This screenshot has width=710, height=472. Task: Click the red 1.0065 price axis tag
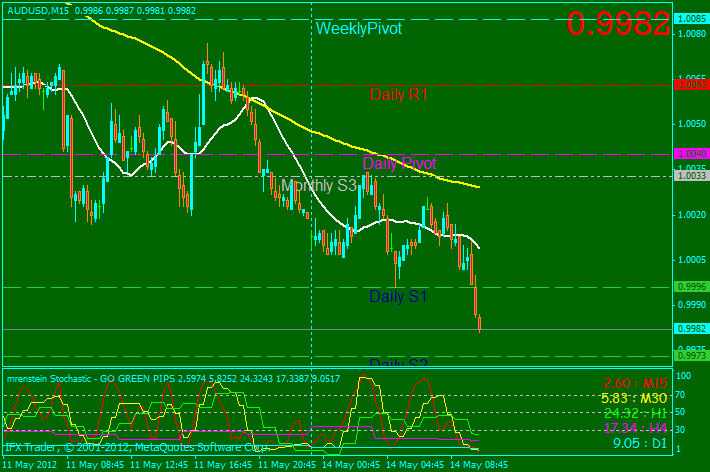click(691, 86)
